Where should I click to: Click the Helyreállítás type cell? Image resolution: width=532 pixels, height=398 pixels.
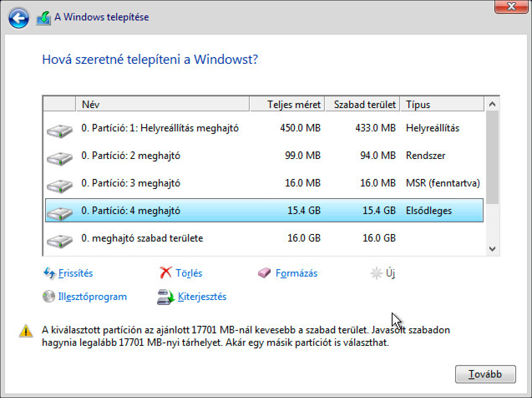433,128
